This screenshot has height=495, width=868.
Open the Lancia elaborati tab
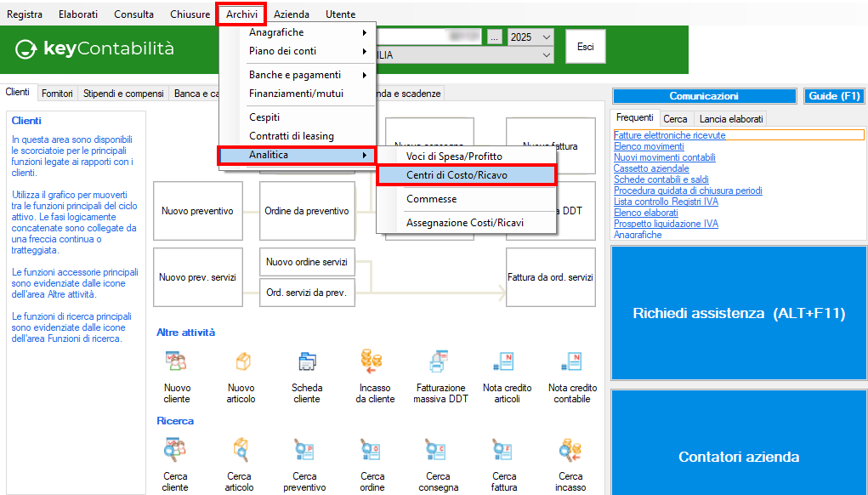(x=731, y=119)
